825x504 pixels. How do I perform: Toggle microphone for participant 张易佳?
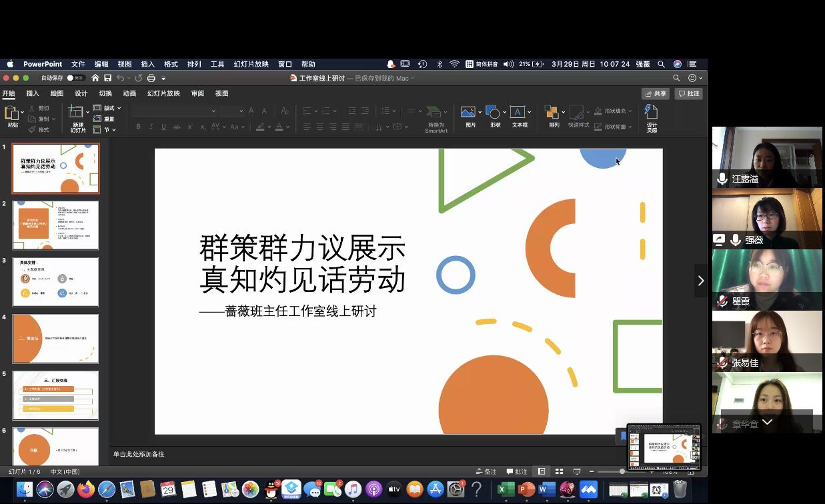[x=722, y=363]
